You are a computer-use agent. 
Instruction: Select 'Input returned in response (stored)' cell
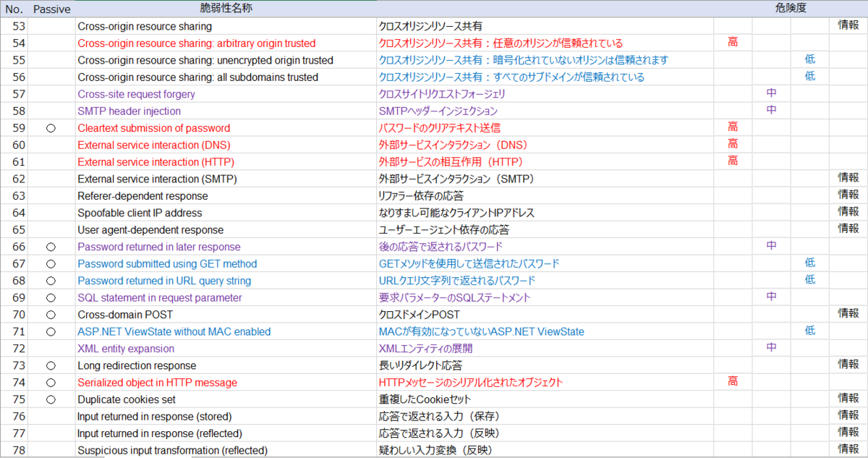[x=226, y=417]
